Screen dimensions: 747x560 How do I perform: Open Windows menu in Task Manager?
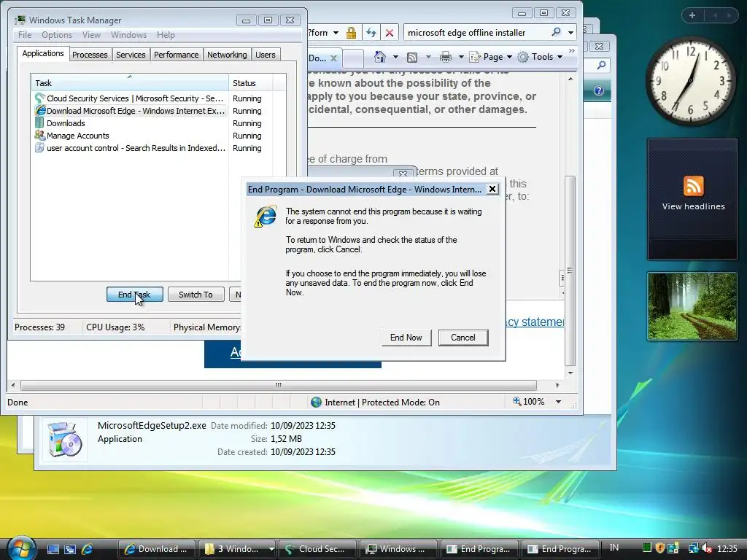point(128,35)
